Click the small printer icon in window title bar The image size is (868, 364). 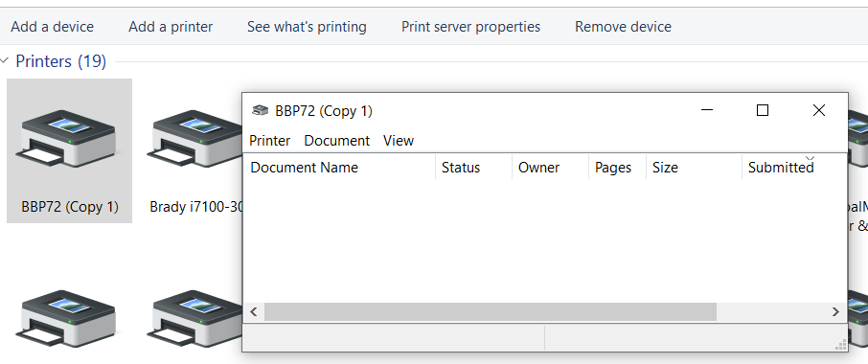pyautogui.click(x=261, y=111)
